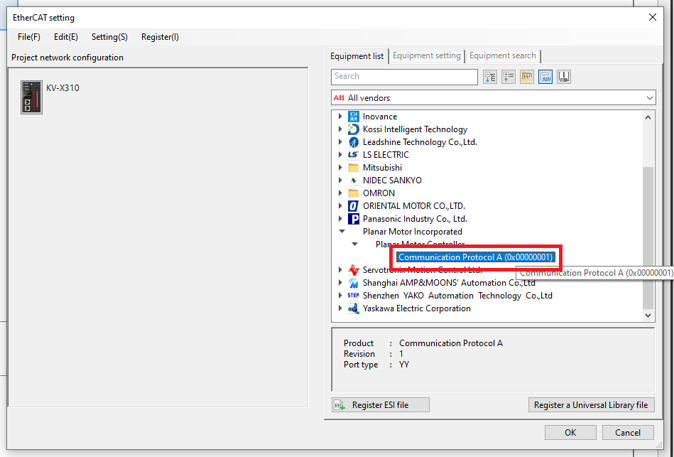Expand the Yaskawa Electric Corporation node
The height and width of the screenshot is (457, 674).
pyautogui.click(x=340, y=309)
